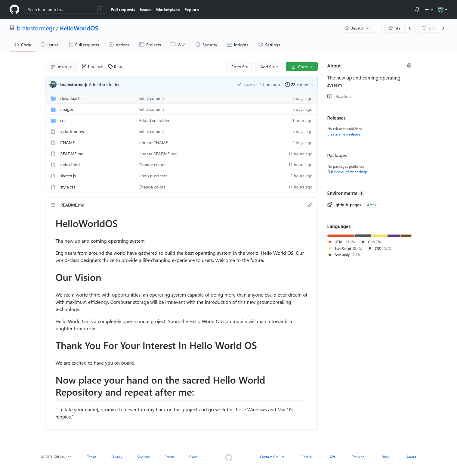The image size is (457, 476).
Task: Open the user avatar menu
Action: (443, 10)
